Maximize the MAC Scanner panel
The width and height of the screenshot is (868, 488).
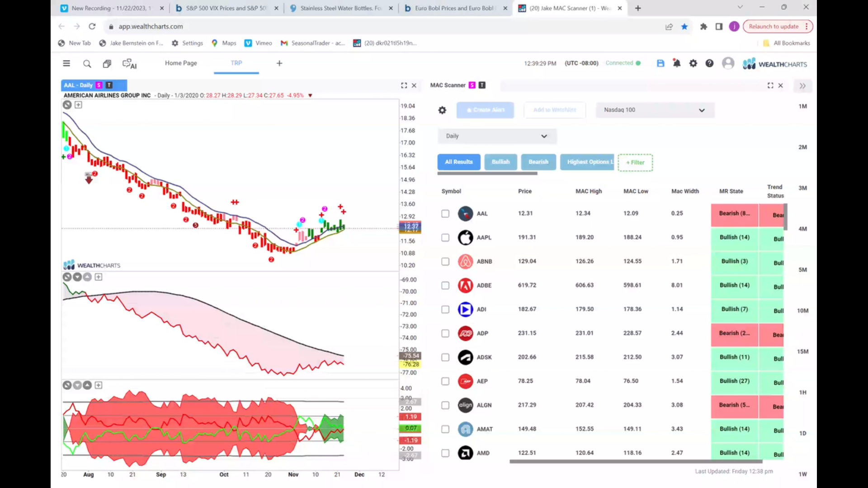click(x=770, y=85)
